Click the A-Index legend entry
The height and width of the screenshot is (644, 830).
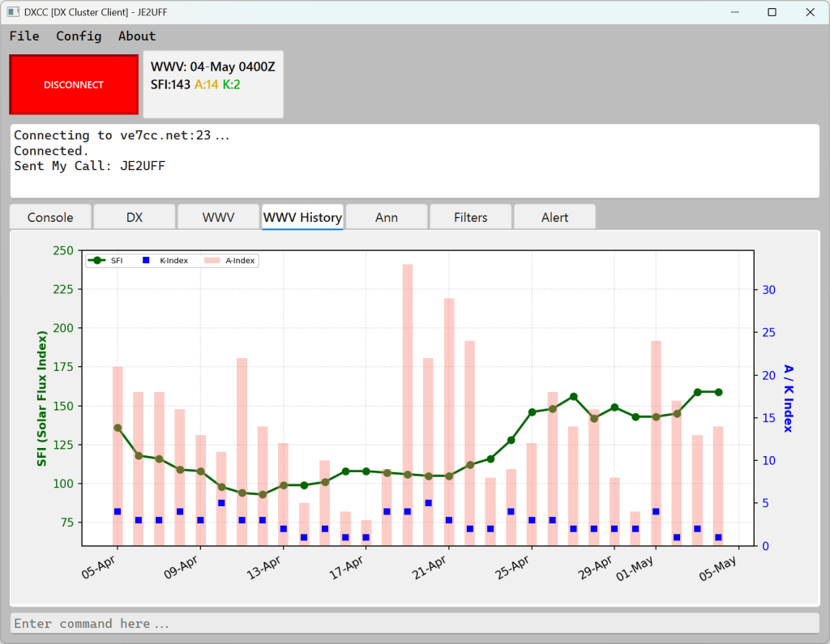(x=229, y=260)
